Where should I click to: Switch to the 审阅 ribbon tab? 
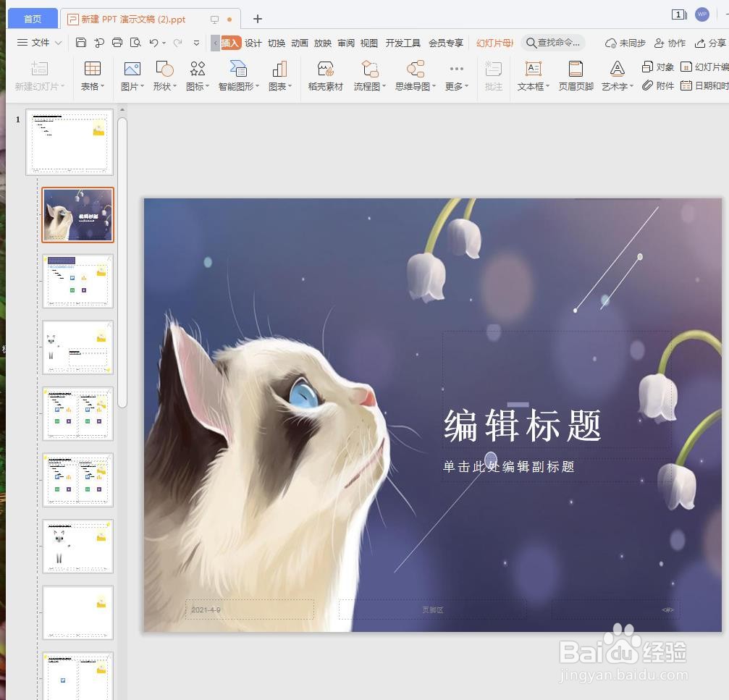coord(346,43)
